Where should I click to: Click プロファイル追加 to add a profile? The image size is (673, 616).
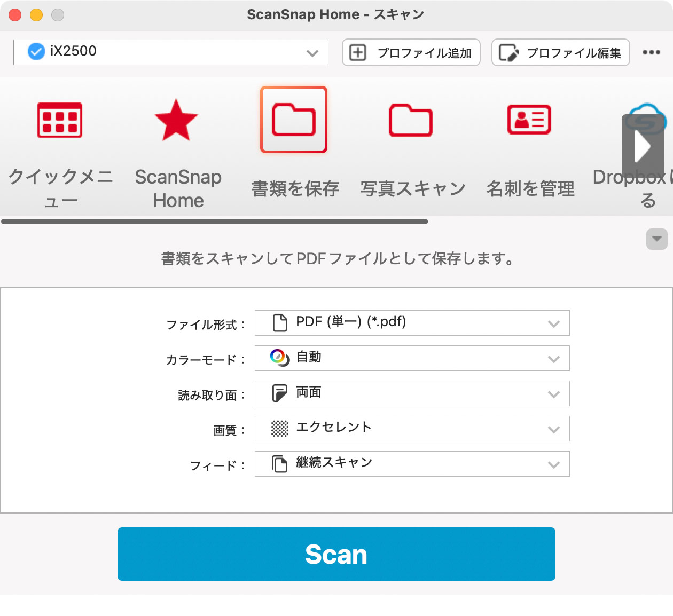pos(411,52)
